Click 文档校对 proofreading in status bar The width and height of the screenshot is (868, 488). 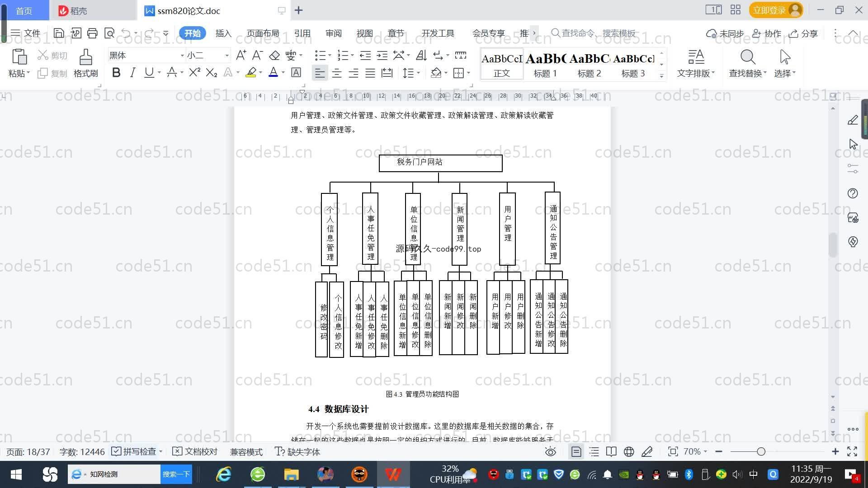(x=195, y=451)
